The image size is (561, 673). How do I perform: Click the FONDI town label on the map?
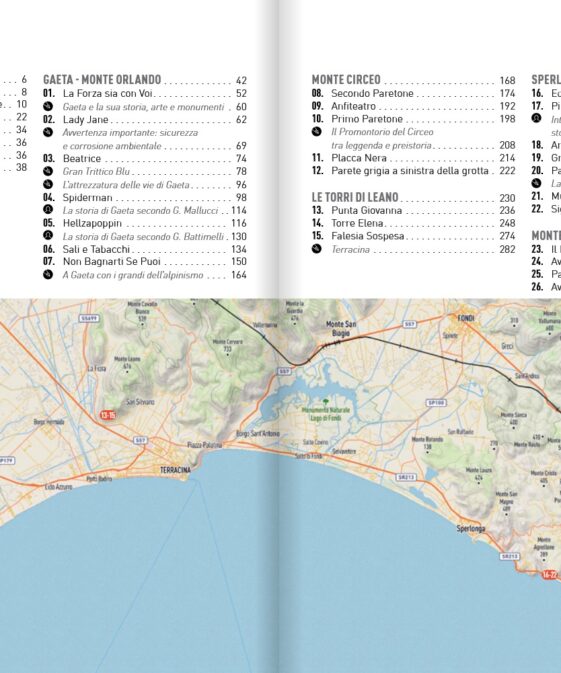[465, 318]
